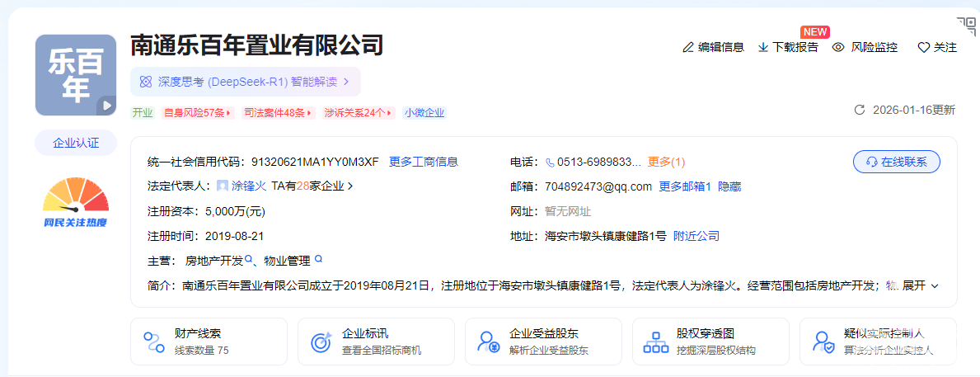Search icon beside 房地产开发

click(x=248, y=258)
